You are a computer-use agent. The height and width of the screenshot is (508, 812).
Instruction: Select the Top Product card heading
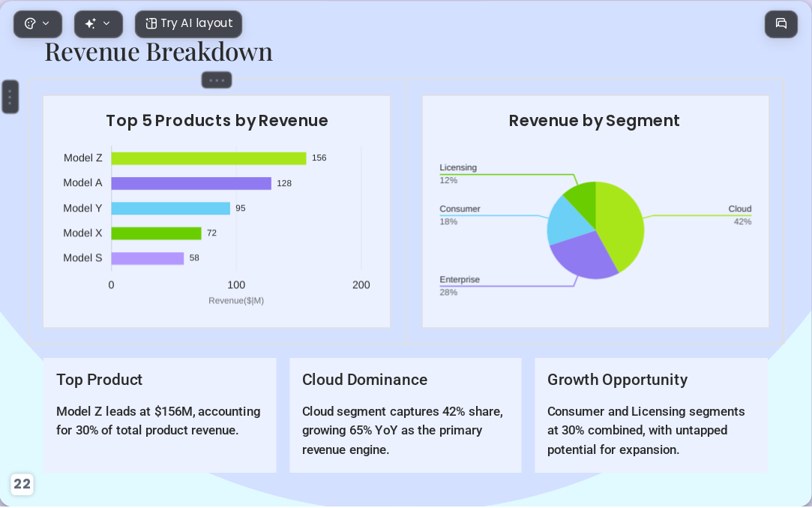100,380
